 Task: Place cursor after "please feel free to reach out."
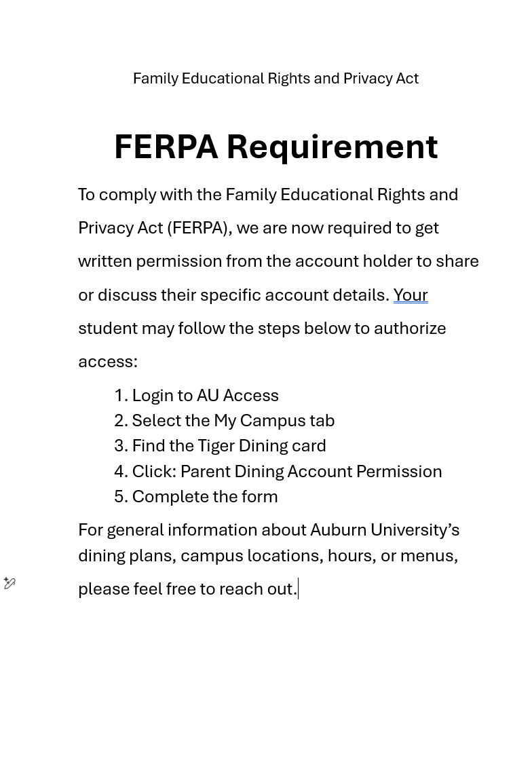coord(298,588)
